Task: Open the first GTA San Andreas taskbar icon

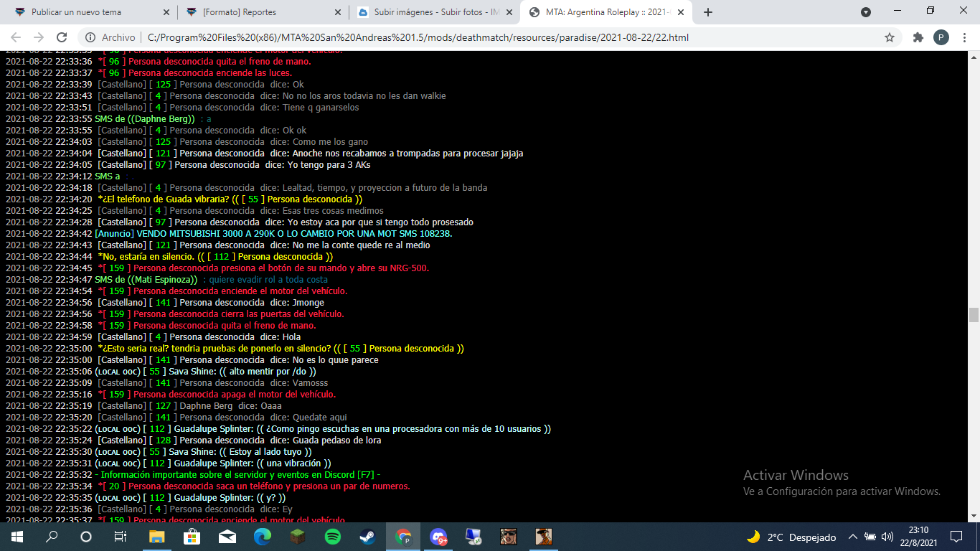Action: pyautogui.click(x=509, y=537)
